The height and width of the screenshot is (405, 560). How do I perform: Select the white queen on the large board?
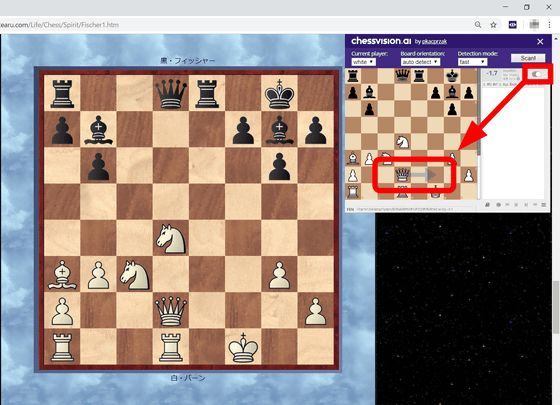point(171,311)
